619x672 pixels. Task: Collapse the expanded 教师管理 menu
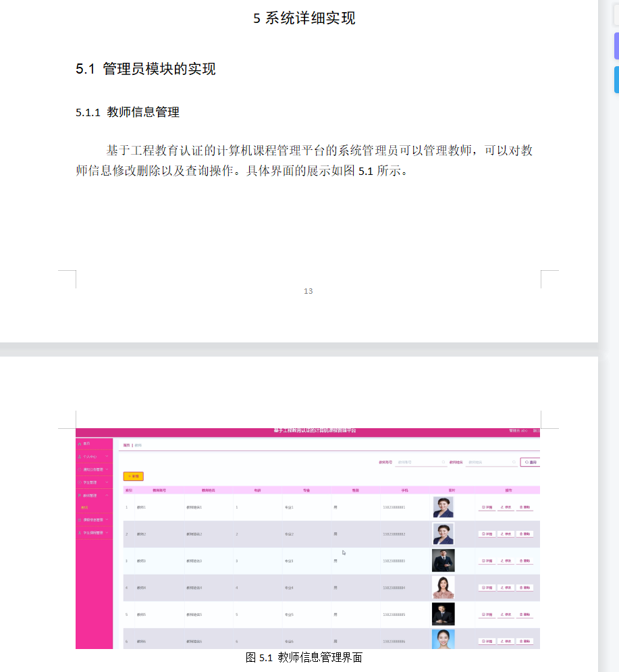click(105, 494)
